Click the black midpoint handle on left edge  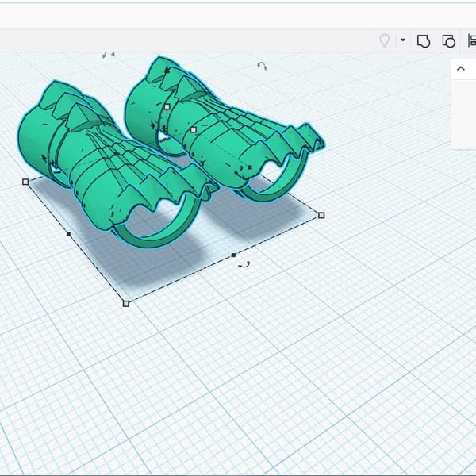pyautogui.click(x=68, y=235)
